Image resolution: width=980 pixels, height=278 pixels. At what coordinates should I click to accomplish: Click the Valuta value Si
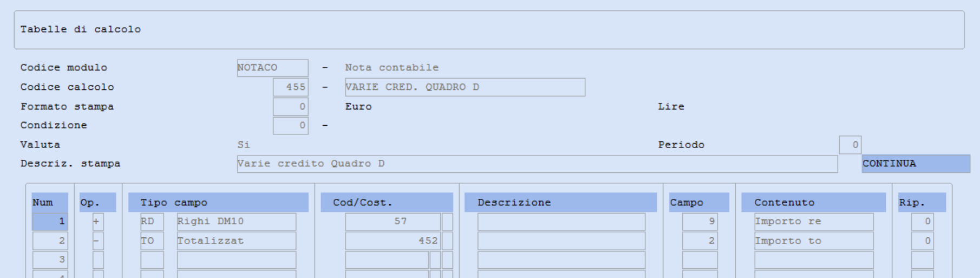(x=244, y=145)
